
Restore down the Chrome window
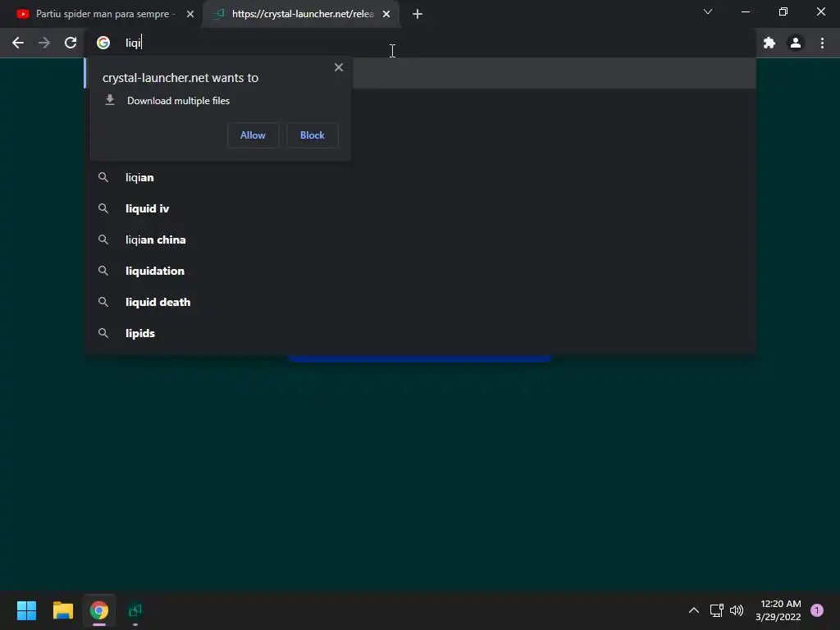pos(783,11)
